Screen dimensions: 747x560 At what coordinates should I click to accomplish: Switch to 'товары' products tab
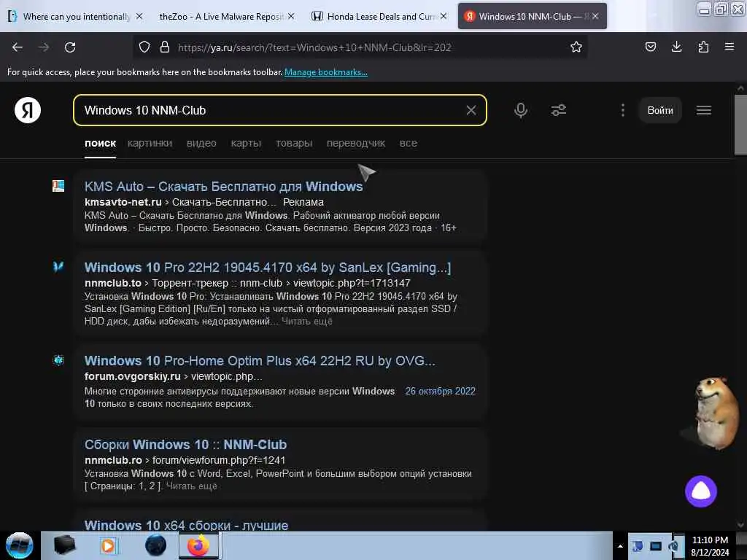(x=293, y=144)
